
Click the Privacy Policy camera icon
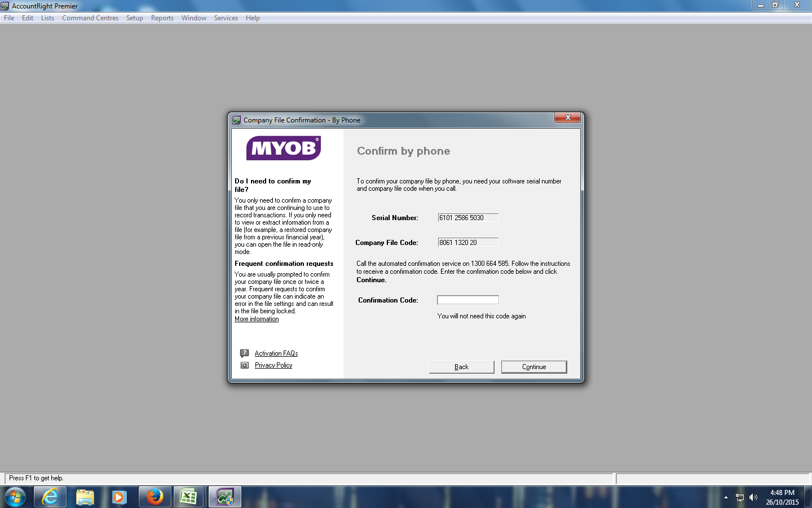(x=244, y=365)
